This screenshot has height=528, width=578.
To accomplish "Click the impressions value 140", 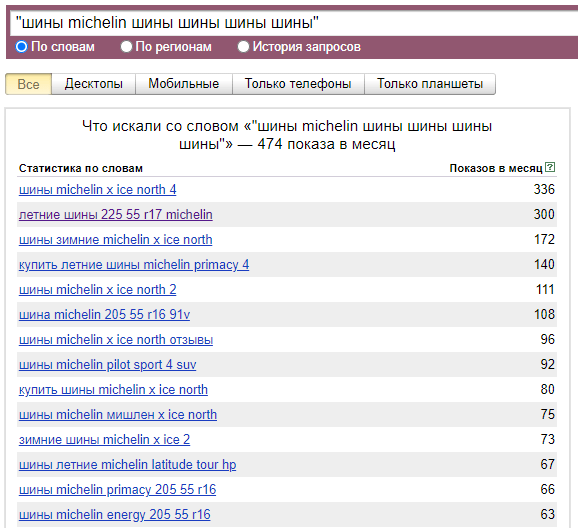I will click(544, 265).
